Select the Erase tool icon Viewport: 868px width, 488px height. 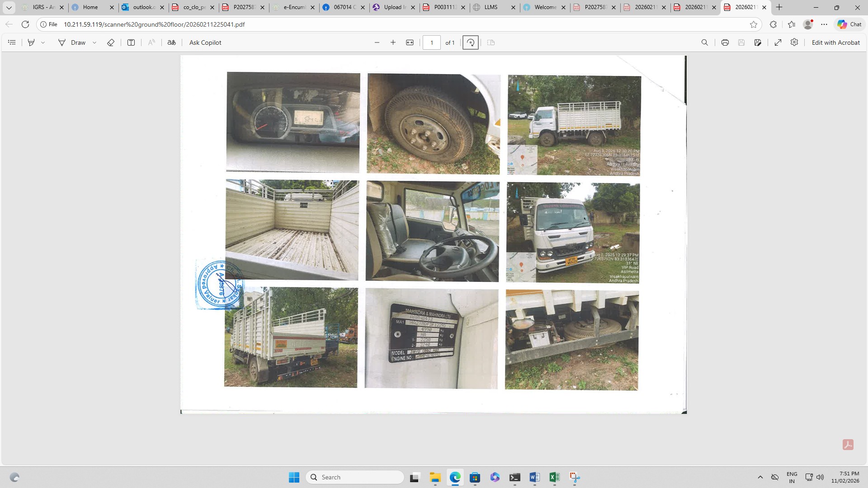coord(111,42)
